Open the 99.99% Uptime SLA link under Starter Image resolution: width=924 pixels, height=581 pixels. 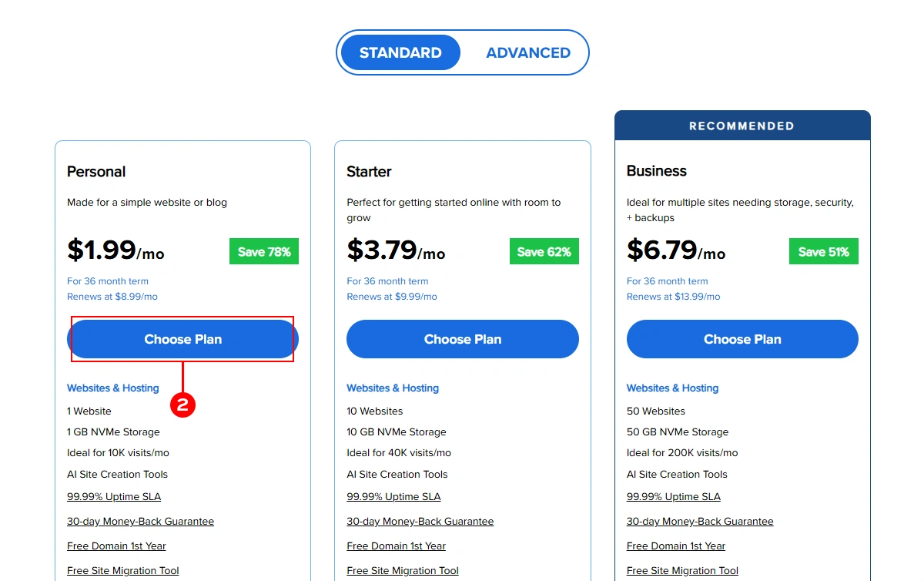tap(393, 496)
